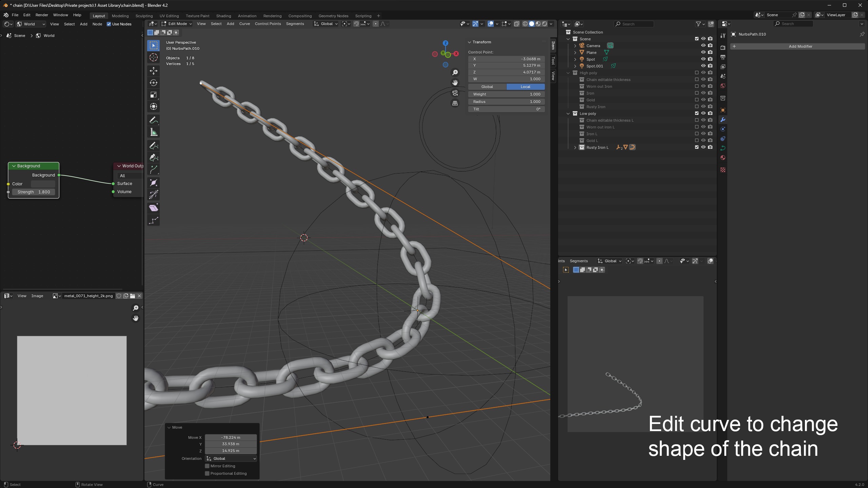Activate the Rotate tool
Viewport: 868px width, 488px height.
153,83
